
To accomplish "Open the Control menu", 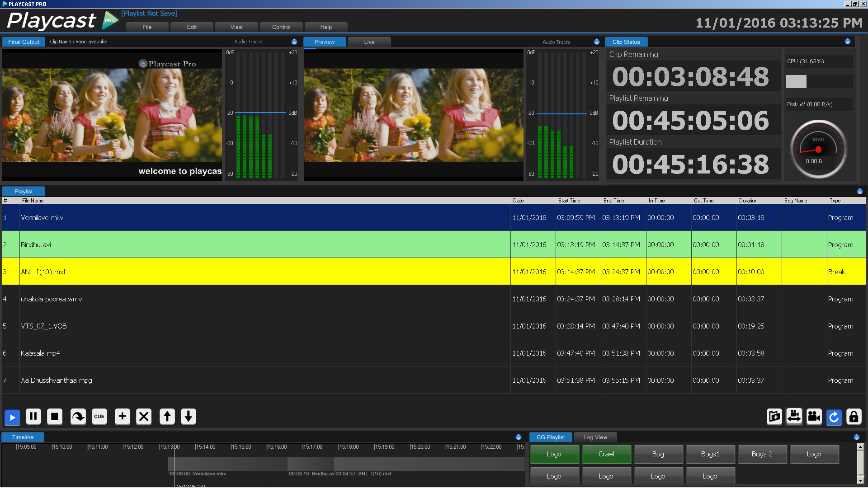I will point(281,27).
